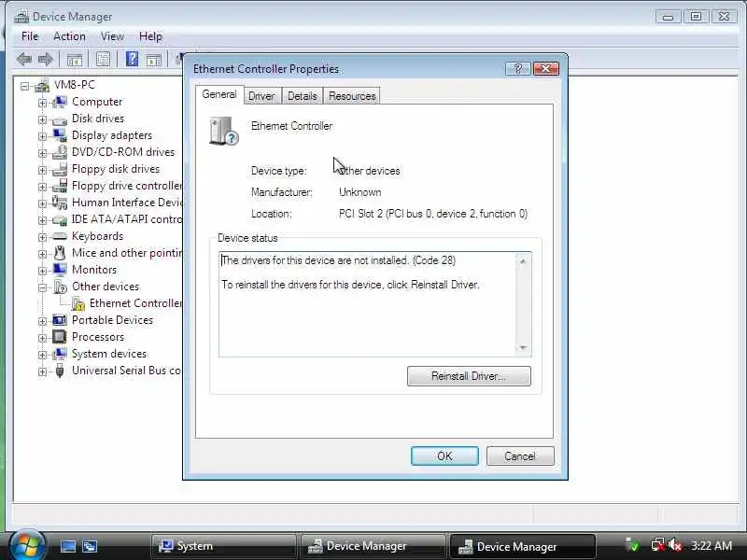The height and width of the screenshot is (560, 747).
Task: Open the File menu
Action: (x=30, y=36)
